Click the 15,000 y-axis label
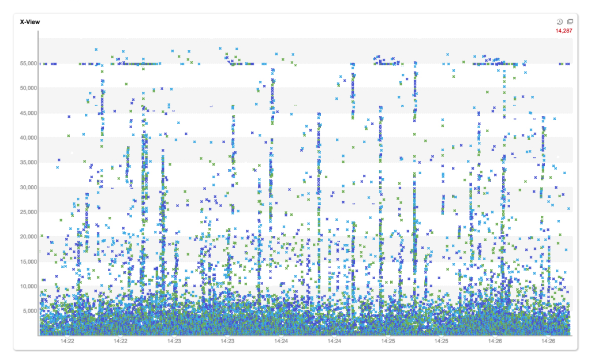591x364 pixels. 25,262
